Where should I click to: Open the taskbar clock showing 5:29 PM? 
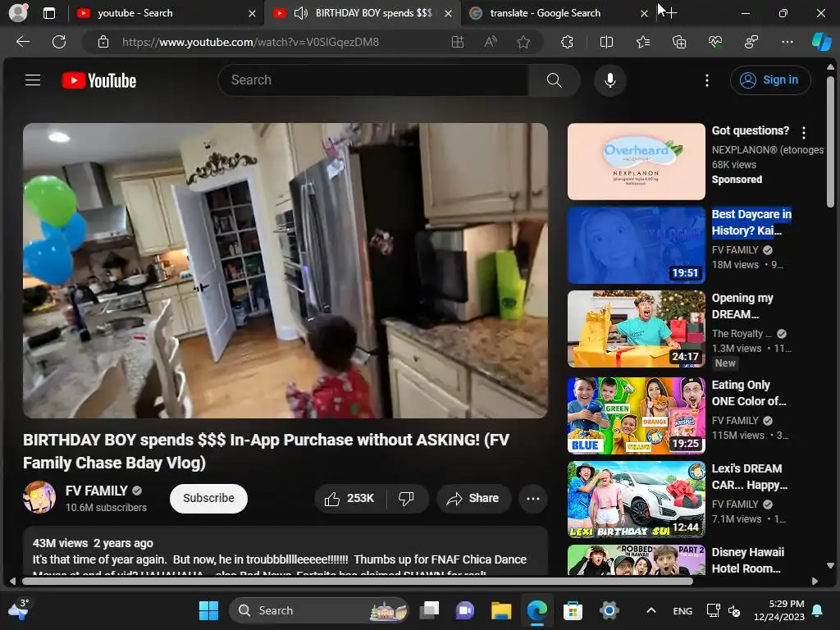(779, 610)
